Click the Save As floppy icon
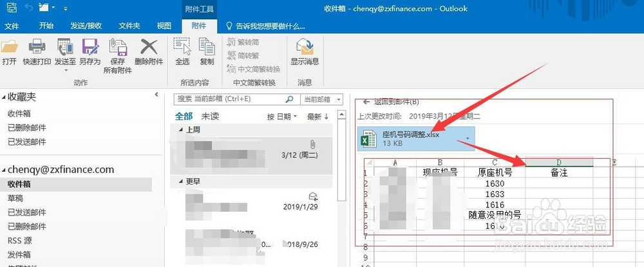This screenshot has width=644, height=267. pyautogui.click(x=90, y=46)
